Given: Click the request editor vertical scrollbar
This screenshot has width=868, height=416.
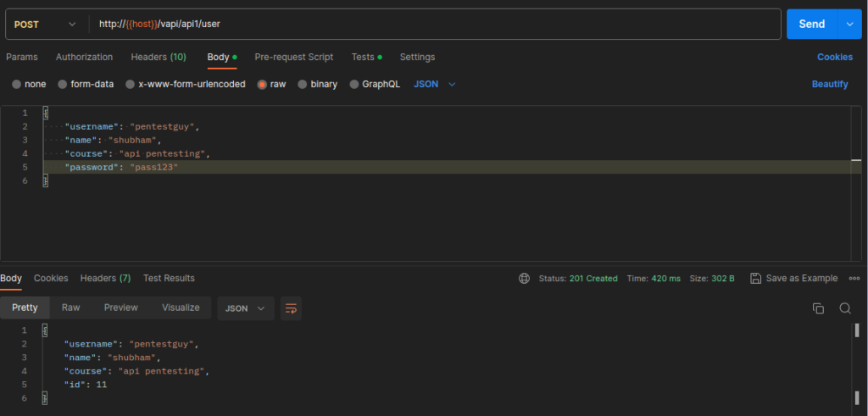Looking at the screenshot, I should pos(856,182).
